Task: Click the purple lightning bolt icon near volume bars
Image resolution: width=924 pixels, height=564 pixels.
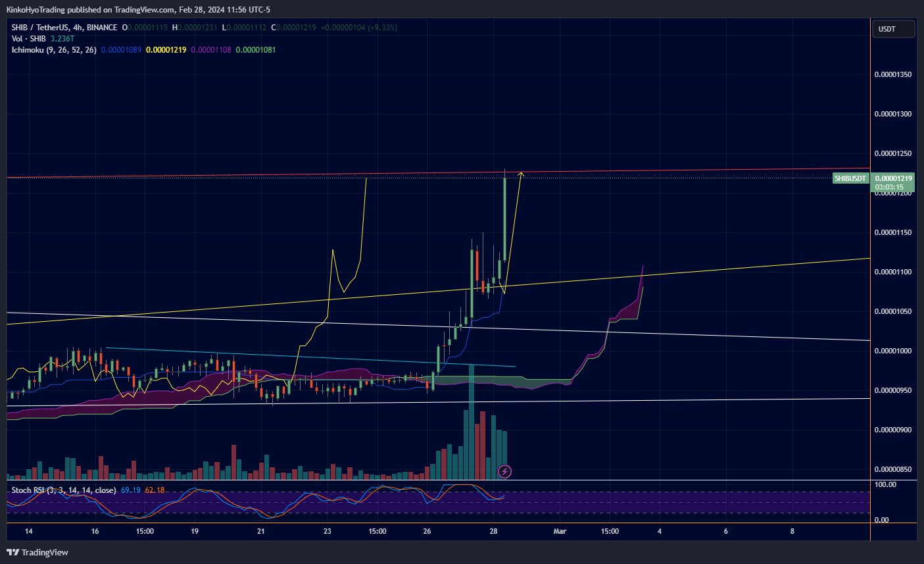Action: pyautogui.click(x=504, y=471)
